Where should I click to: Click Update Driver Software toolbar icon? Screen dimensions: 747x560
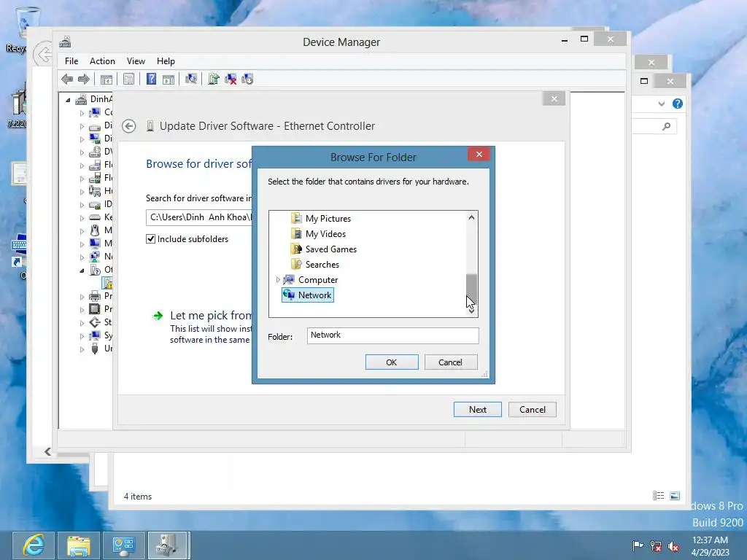[214, 79]
